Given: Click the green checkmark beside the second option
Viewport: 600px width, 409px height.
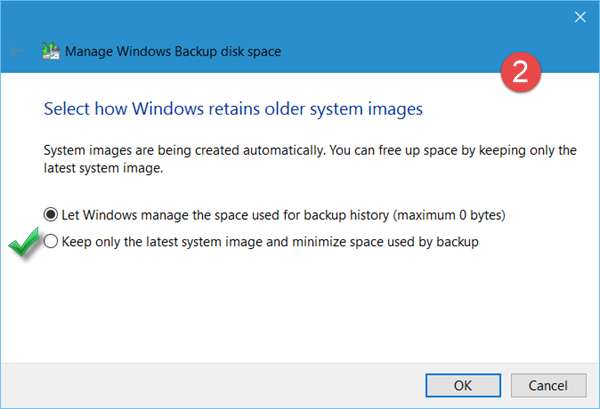Looking at the screenshot, I should coord(23,245).
